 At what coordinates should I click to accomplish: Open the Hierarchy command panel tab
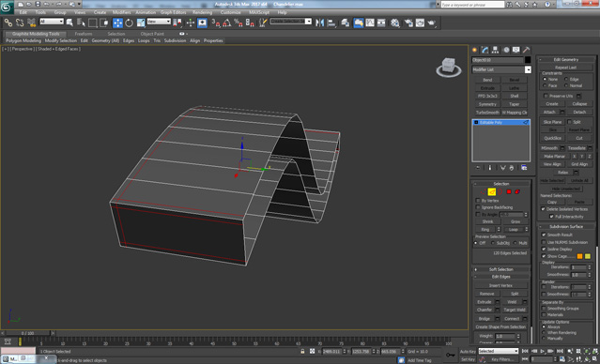[495, 50]
